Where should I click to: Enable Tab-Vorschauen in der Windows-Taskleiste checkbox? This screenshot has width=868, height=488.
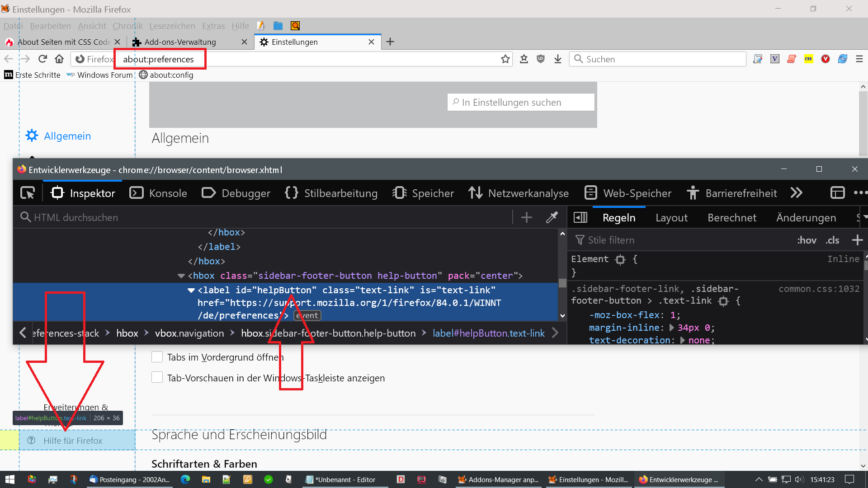(x=157, y=378)
